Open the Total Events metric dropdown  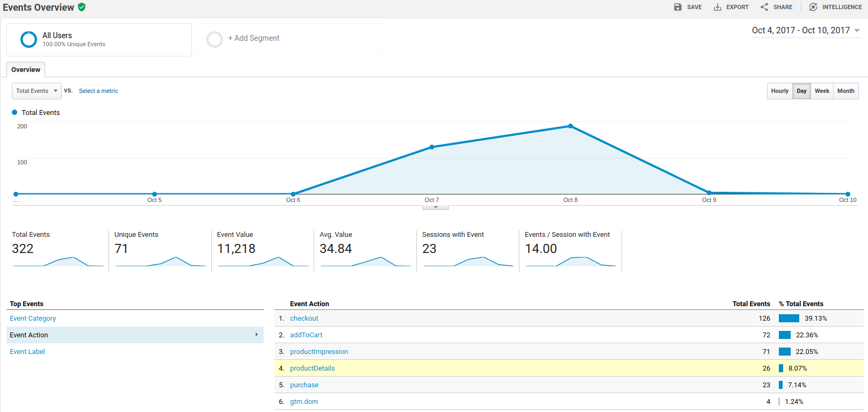tap(37, 91)
